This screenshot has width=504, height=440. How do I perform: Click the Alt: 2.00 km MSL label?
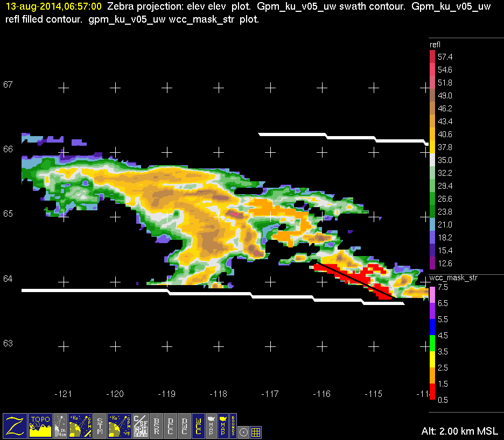coord(460,431)
